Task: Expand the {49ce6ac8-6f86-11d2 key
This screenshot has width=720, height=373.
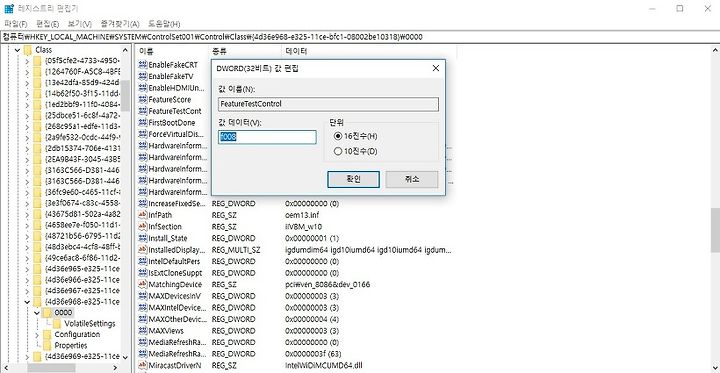Action: point(28,258)
